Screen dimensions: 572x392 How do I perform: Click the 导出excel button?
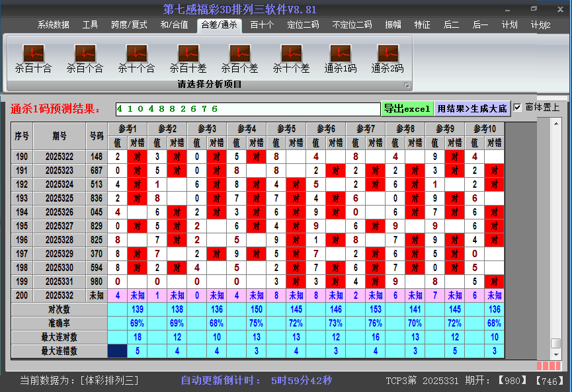(407, 108)
